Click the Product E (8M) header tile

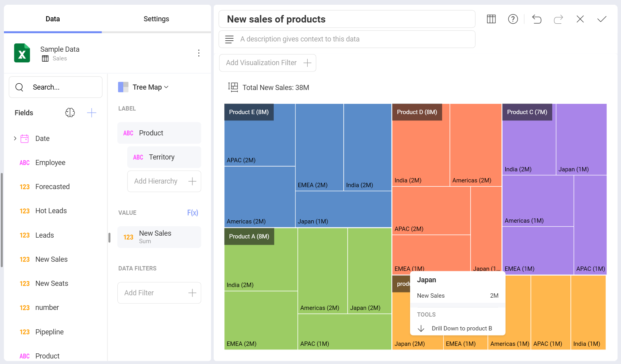[x=249, y=112]
